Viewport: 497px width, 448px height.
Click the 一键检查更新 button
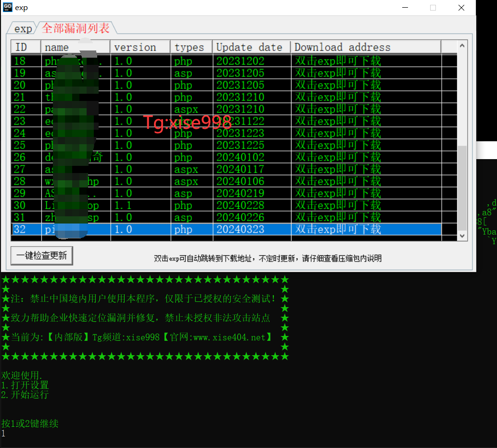point(42,256)
